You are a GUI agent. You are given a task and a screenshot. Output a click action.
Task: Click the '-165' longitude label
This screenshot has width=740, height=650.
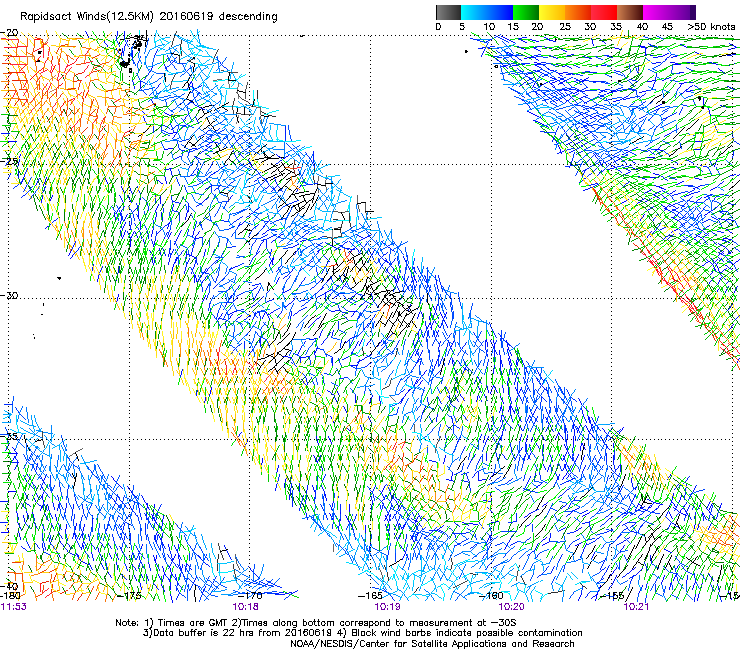(370, 596)
